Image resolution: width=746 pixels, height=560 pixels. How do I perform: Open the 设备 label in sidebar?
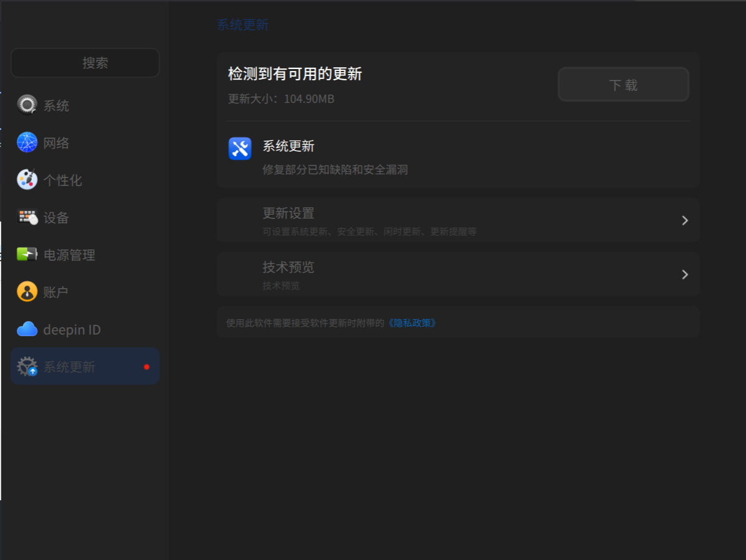tap(56, 217)
